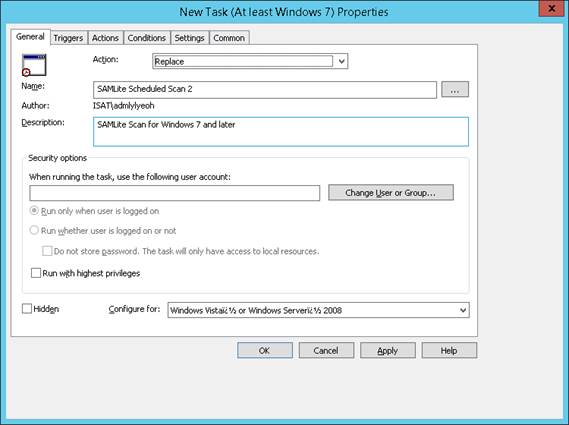Click the Apply button

[x=388, y=351]
